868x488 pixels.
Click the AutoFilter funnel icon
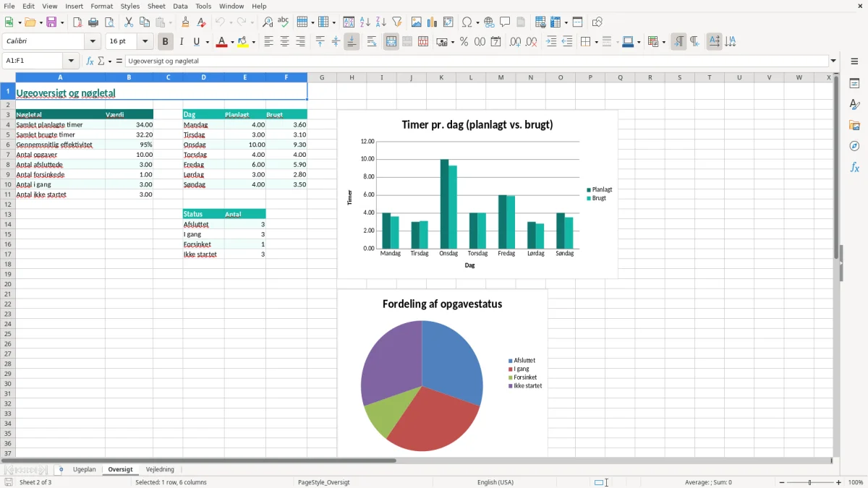pyautogui.click(x=397, y=22)
